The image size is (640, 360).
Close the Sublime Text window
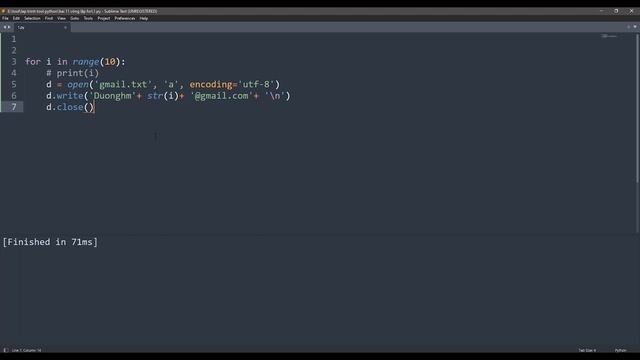coord(631,11)
